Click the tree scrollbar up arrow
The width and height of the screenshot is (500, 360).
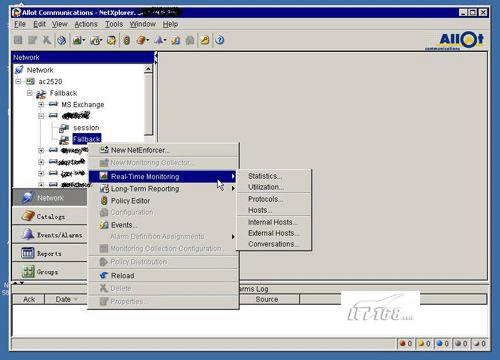pos(148,69)
